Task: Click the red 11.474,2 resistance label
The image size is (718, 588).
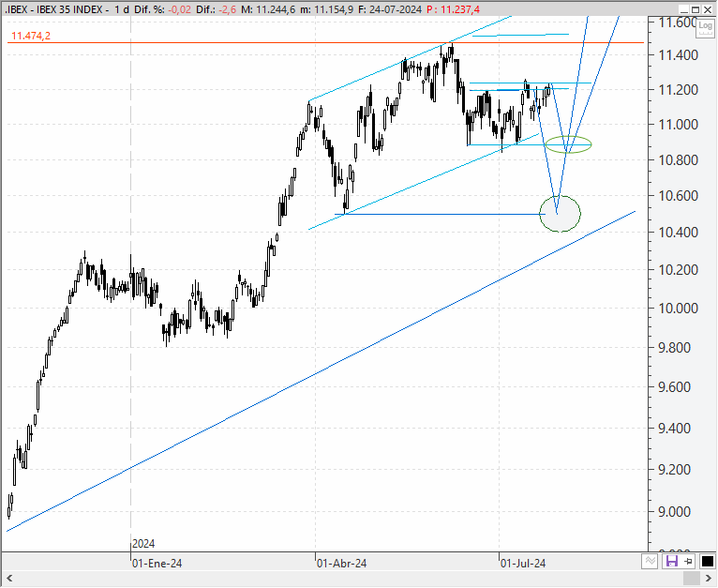Action: tap(31, 36)
